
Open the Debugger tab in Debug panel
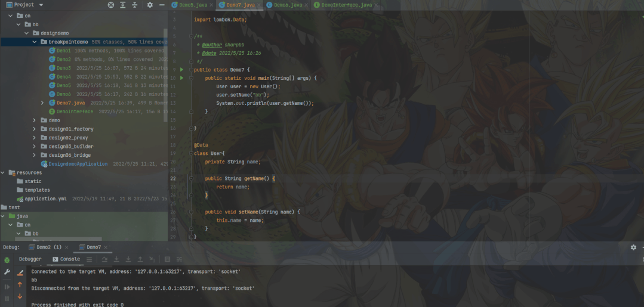[30, 259]
